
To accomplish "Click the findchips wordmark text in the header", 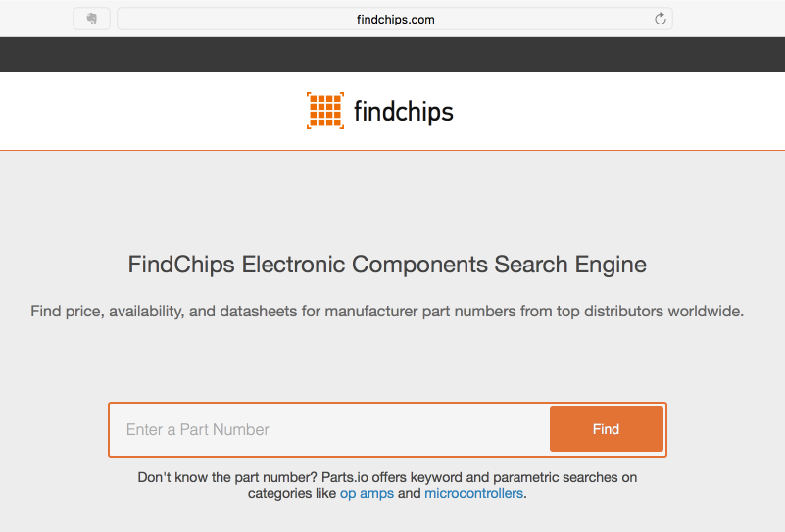I will click(403, 111).
